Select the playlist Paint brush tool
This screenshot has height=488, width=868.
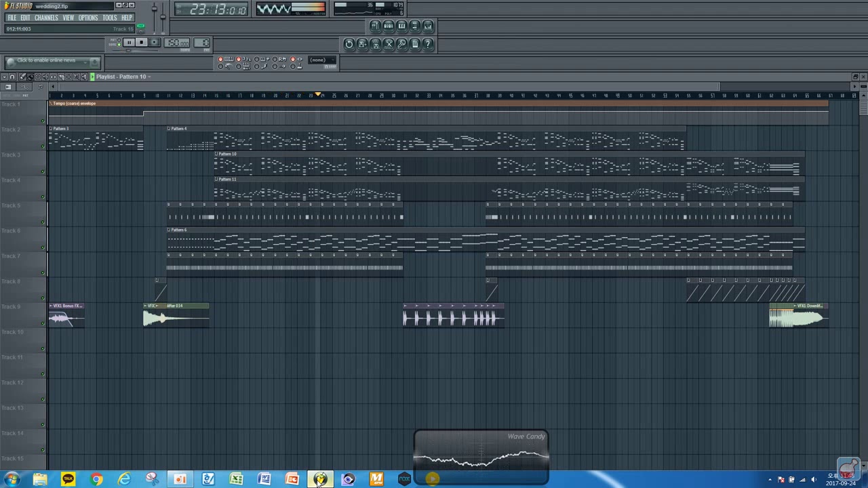[31, 77]
